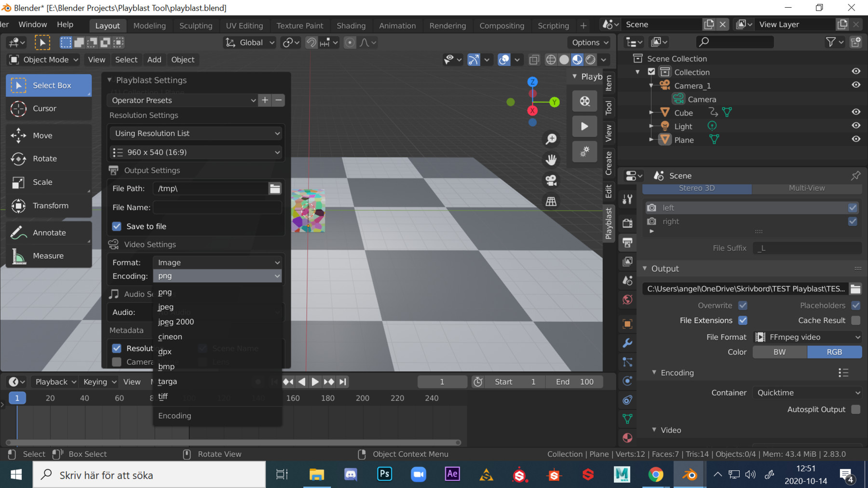
Task: Open the Playblast sidebar tab
Action: point(609,223)
